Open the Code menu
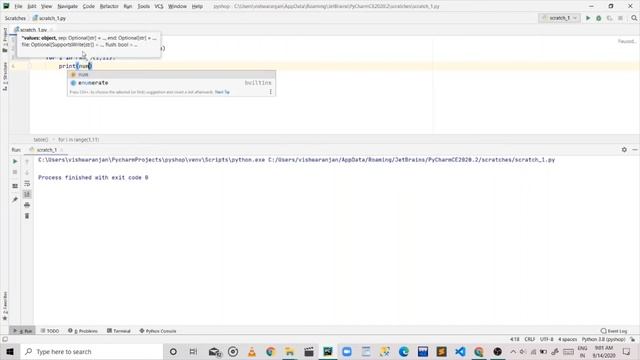The height and width of the screenshot is (360, 640). [x=89, y=6]
